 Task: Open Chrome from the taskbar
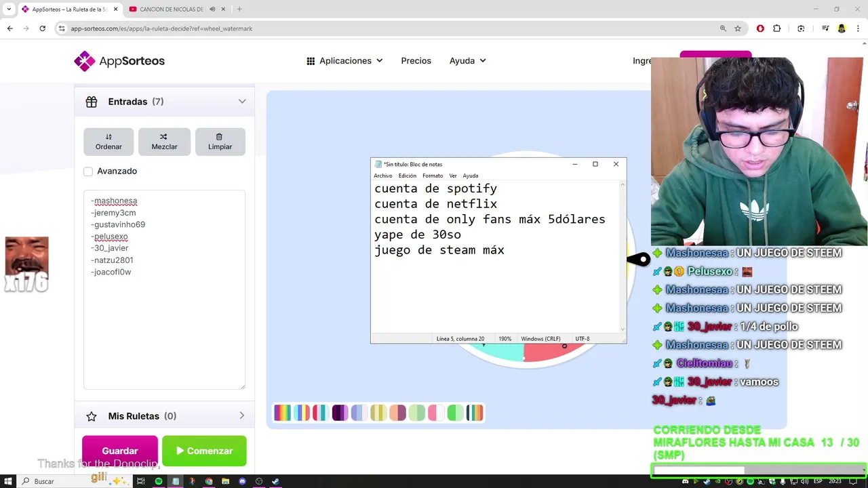pyautogui.click(x=209, y=481)
